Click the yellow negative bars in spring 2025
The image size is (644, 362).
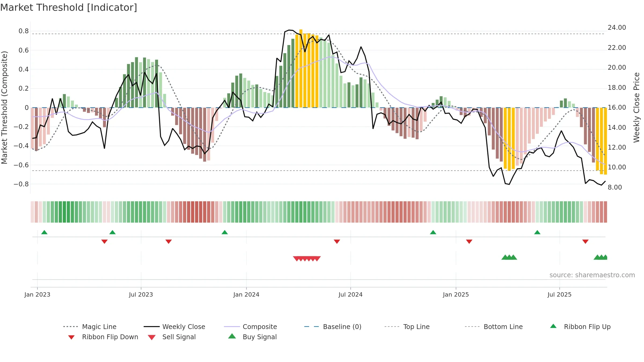(509, 139)
